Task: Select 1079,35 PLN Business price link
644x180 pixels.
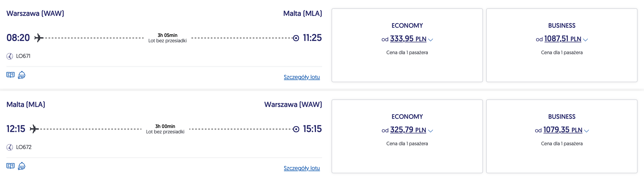Action: tap(563, 130)
